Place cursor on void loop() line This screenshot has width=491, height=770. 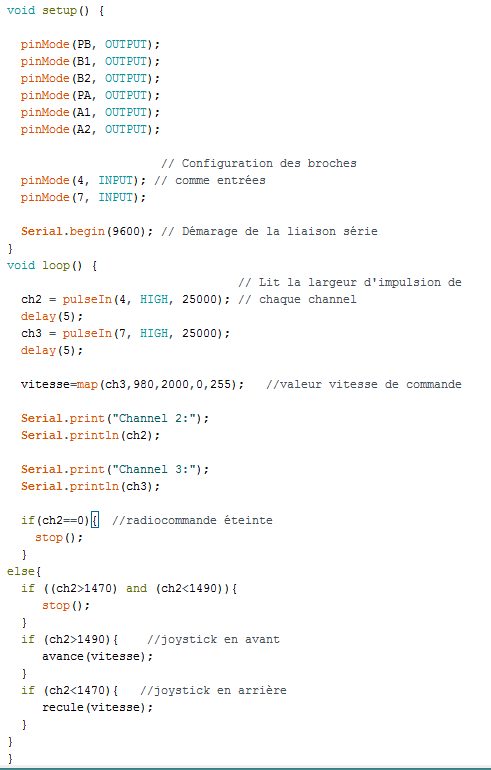pos(52,265)
